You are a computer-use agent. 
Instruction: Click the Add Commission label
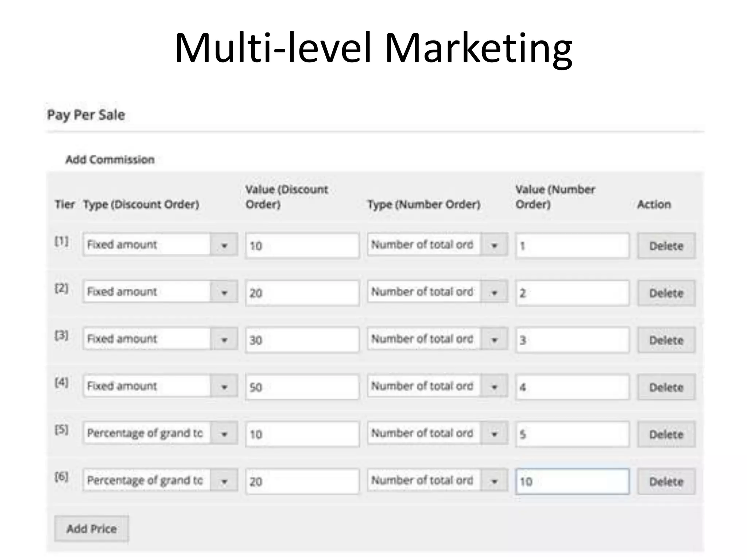(110, 160)
